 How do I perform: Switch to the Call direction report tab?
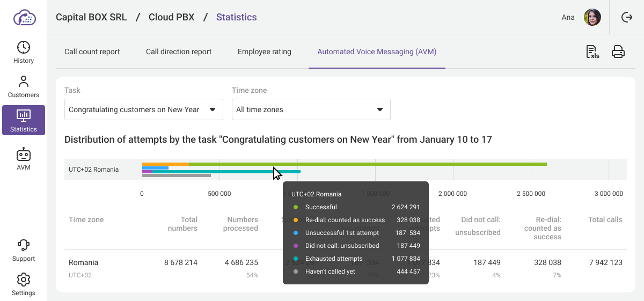pyautogui.click(x=179, y=52)
